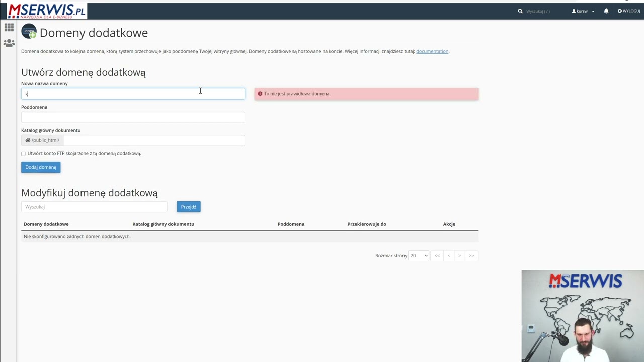The width and height of the screenshot is (644, 362).
Task: Go to previous page < button
Action: (449, 256)
